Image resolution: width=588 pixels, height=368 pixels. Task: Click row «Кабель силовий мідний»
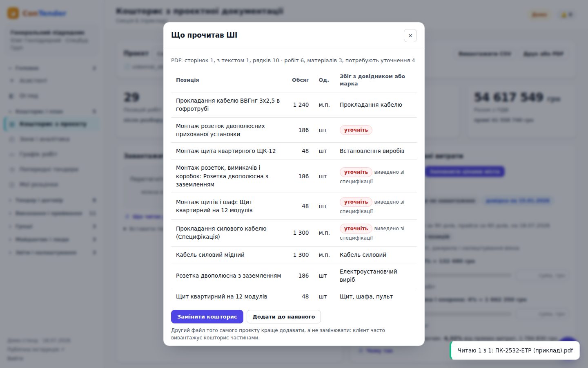click(294, 255)
